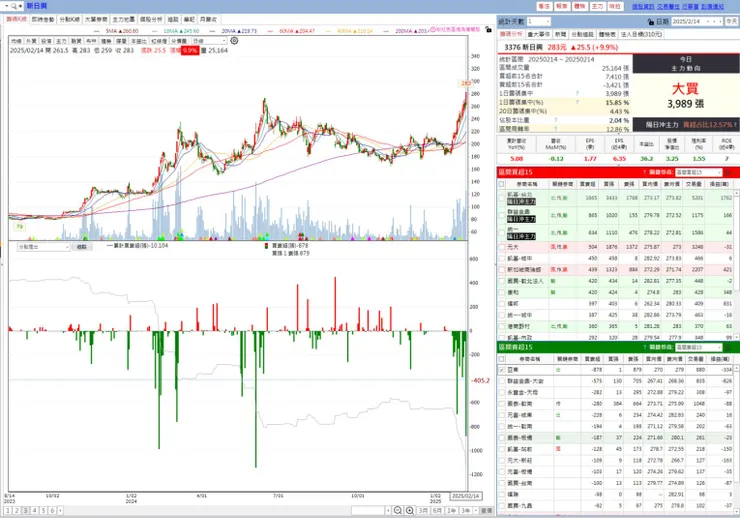Screen dimensions: 740x518
Task: Toggle checkbox for 元大 buy row
Action: [501, 247]
